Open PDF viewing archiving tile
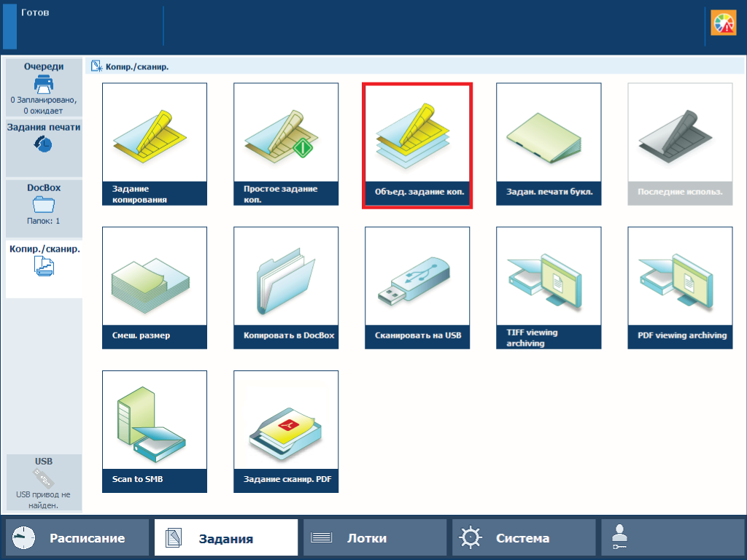 pos(681,288)
